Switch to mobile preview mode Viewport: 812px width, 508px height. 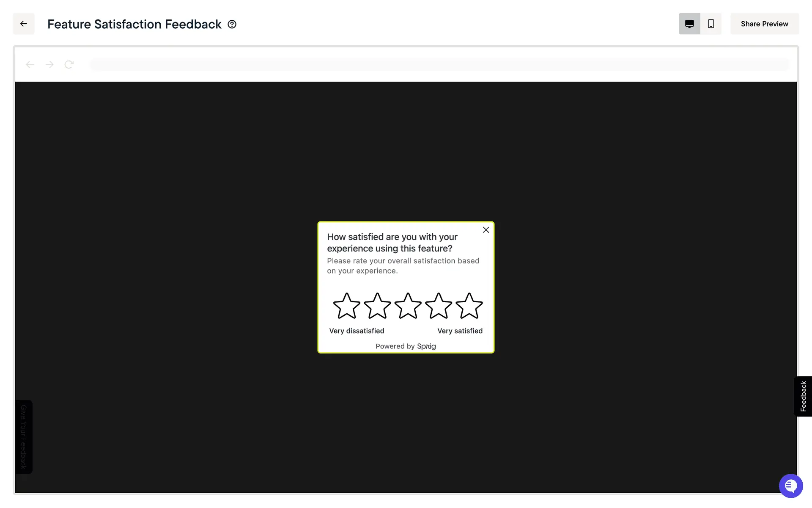pyautogui.click(x=711, y=24)
